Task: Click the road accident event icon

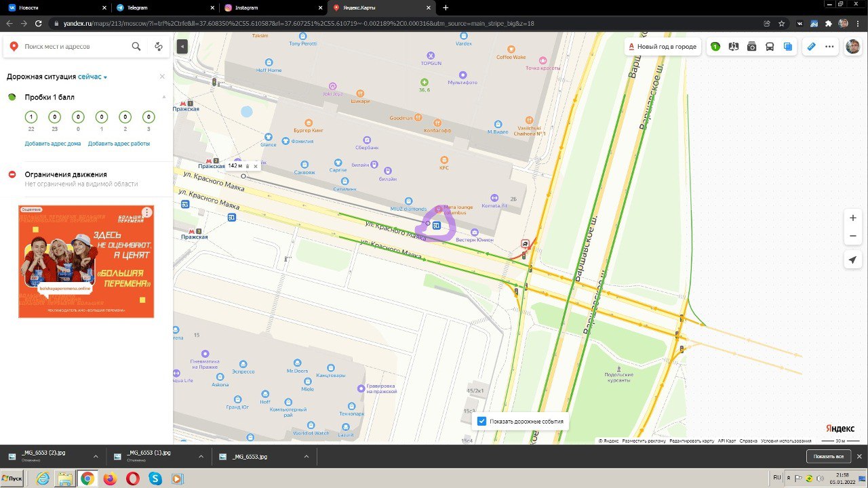Action: (526, 243)
